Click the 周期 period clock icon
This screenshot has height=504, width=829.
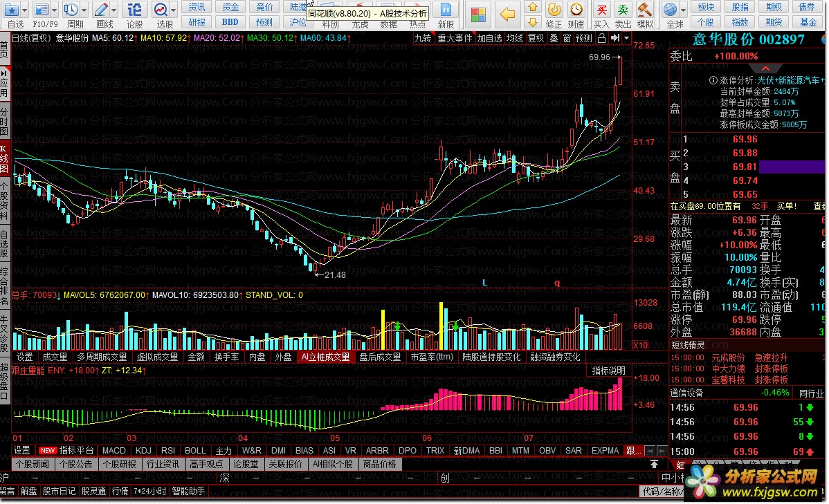click(x=71, y=10)
